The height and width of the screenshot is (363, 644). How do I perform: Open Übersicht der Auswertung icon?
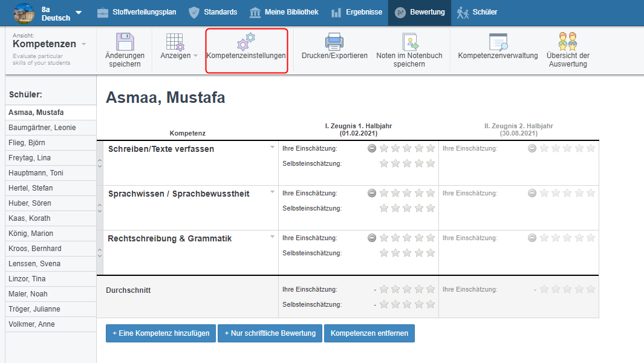point(568,41)
